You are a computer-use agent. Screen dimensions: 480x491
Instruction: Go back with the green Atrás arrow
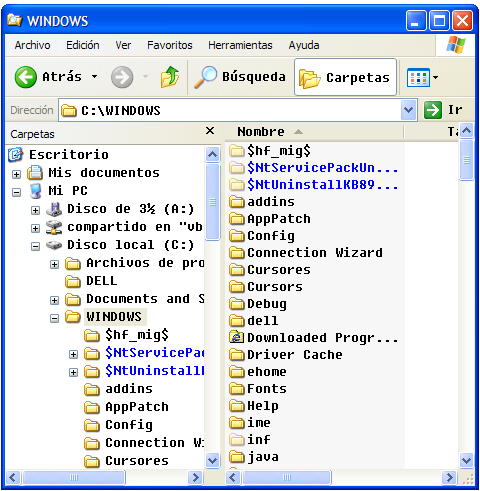tap(25, 77)
